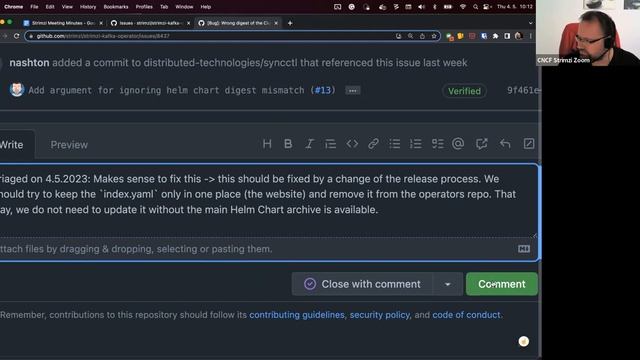Open the security policy link
The image size is (640, 360).
pyautogui.click(x=380, y=315)
